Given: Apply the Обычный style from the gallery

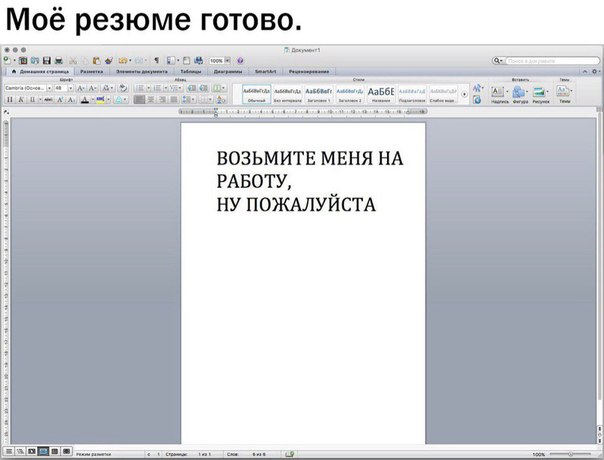Looking at the screenshot, I should 256,93.
